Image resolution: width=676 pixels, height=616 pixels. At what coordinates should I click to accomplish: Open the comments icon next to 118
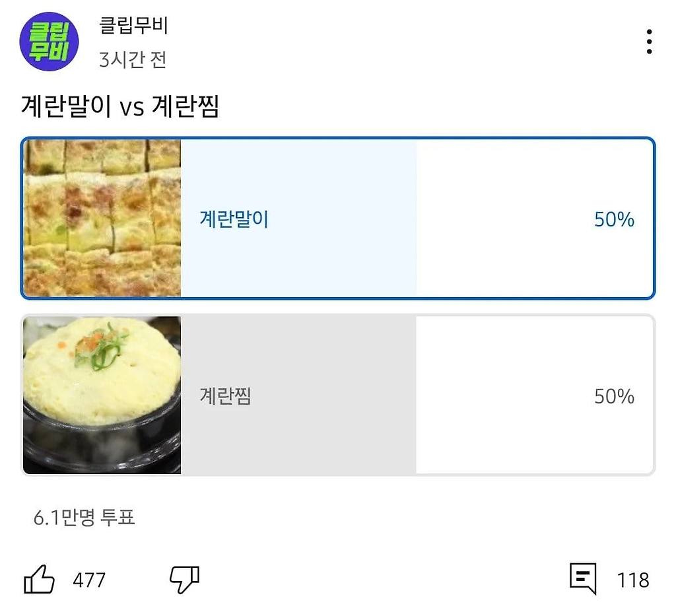(584, 579)
